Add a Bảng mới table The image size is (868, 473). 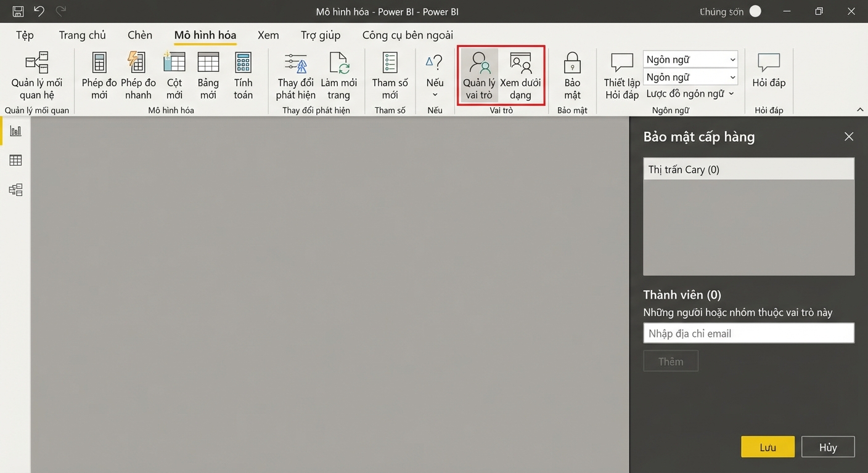[208, 76]
